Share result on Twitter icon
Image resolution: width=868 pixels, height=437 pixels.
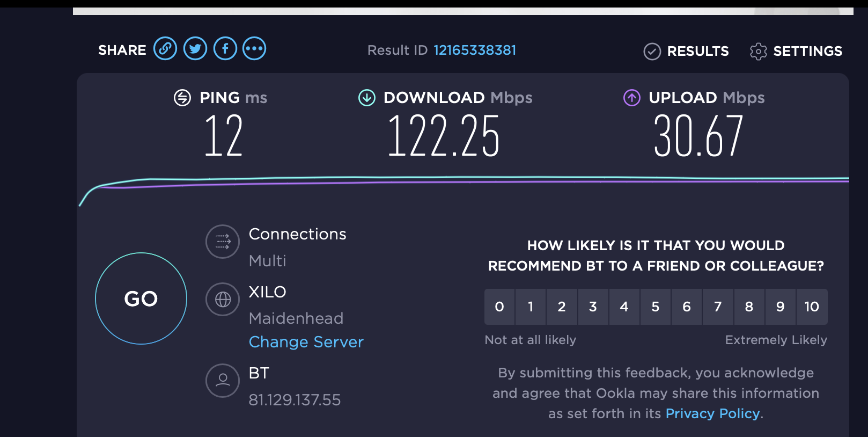[x=195, y=49]
